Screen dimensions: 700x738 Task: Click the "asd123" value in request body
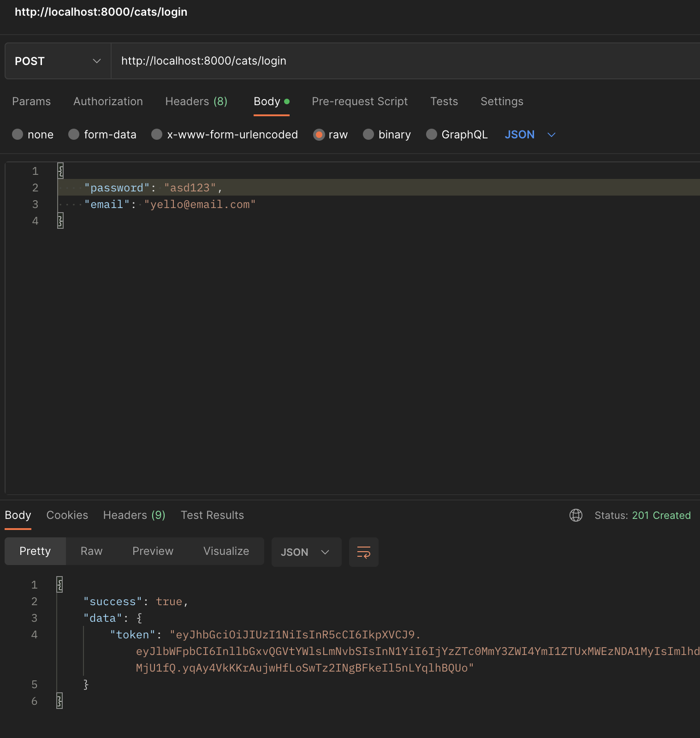click(190, 188)
